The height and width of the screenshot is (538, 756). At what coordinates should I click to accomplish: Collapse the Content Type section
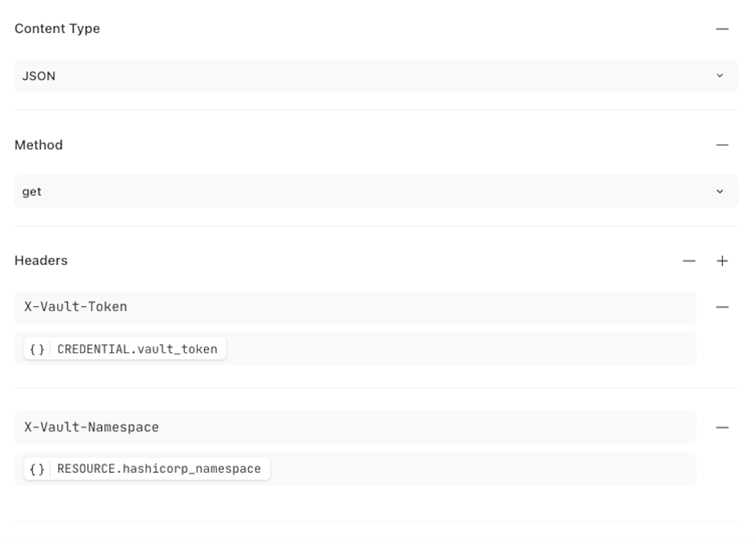[x=722, y=29]
